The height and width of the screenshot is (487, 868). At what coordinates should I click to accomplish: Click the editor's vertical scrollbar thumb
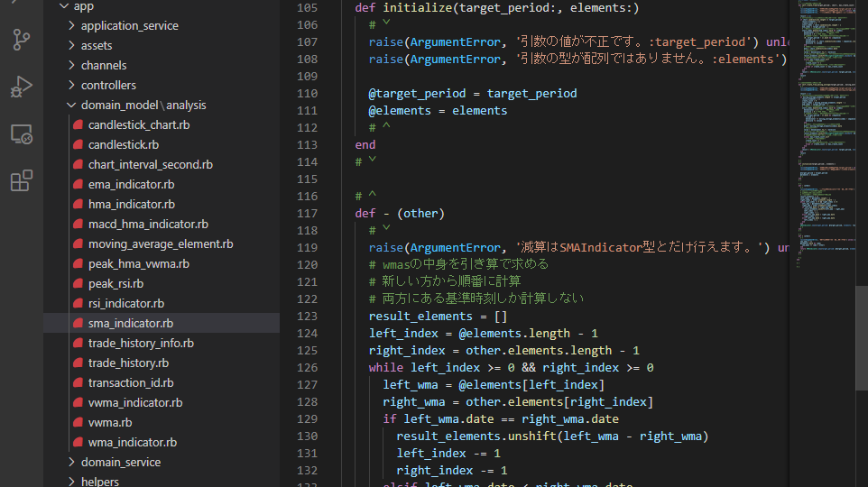pyautogui.click(x=862, y=337)
